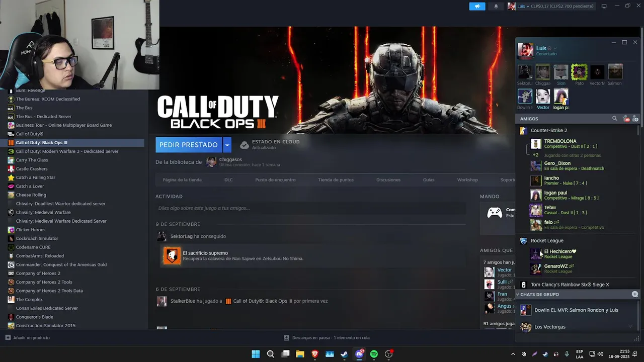
Task: Search friends with the magnifier icon
Action: pyautogui.click(x=614, y=119)
